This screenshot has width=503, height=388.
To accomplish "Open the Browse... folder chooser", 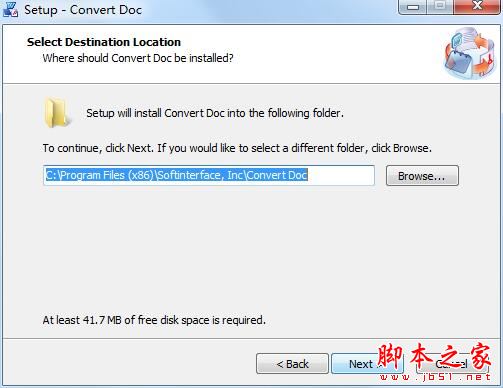I will coord(422,176).
